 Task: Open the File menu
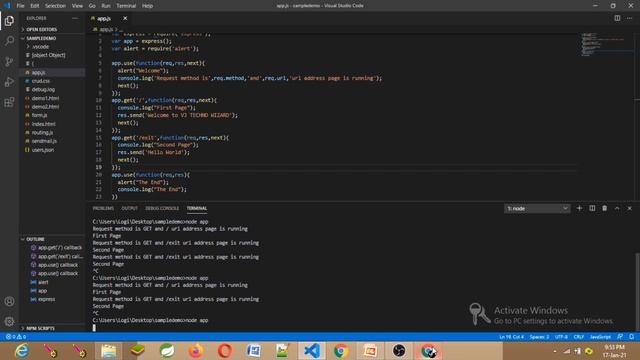coord(20,6)
